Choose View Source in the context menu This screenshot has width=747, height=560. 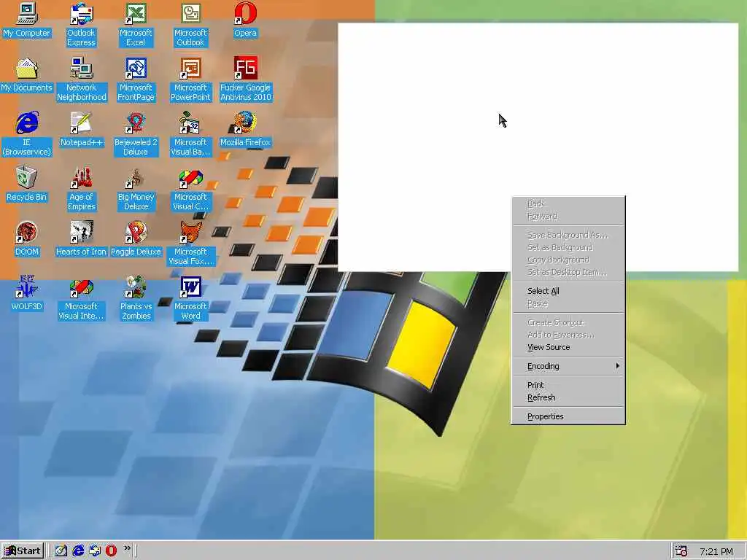click(x=568, y=347)
